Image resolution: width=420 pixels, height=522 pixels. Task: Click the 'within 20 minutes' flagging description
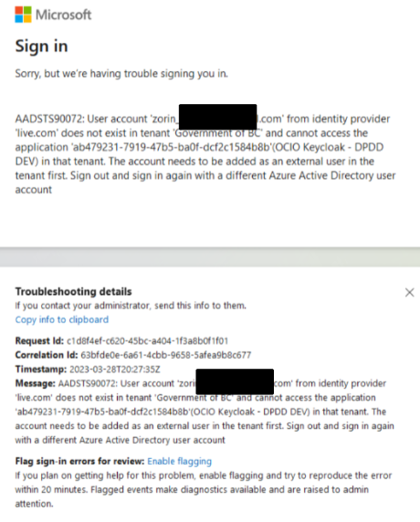[204, 490]
